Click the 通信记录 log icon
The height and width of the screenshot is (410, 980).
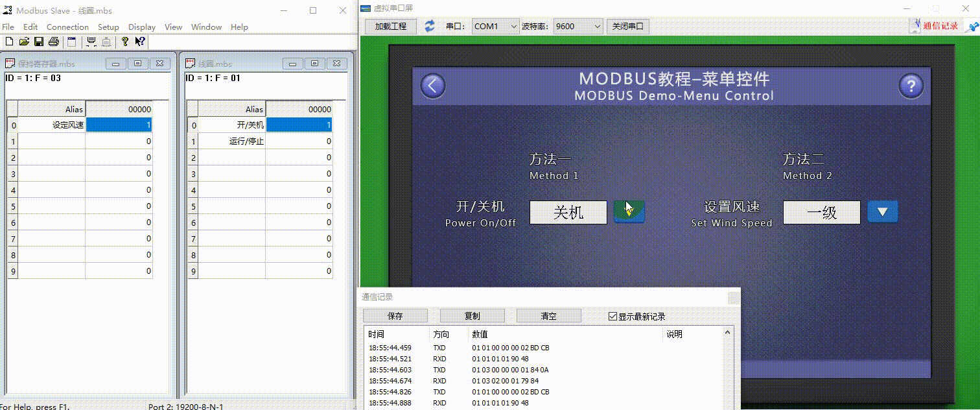[915, 26]
